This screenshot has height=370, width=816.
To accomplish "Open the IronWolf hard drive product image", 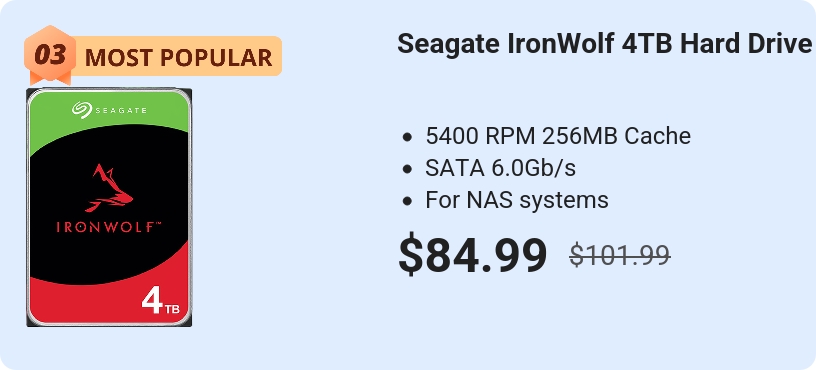I will coord(109,207).
